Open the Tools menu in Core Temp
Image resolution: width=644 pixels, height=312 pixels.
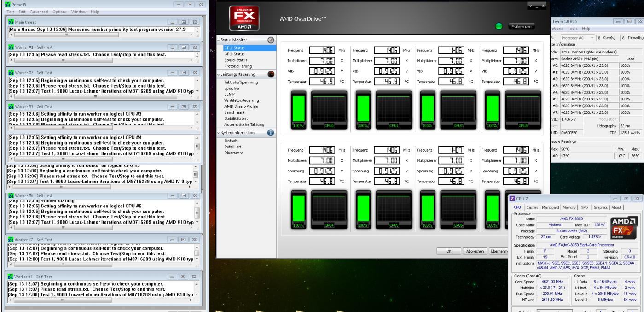point(573,28)
